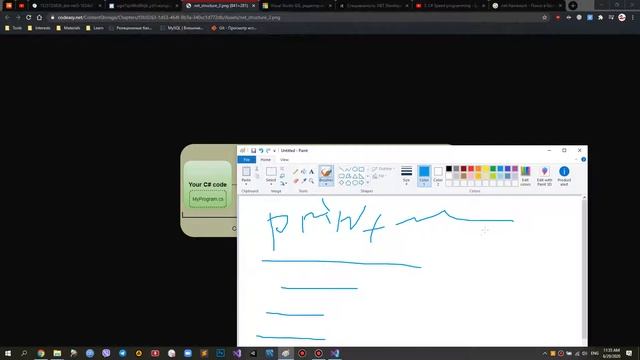This screenshot has height=360, width=640.
Task: Switch to the Home ribbon tab
Action: click(x=266, y=160)
